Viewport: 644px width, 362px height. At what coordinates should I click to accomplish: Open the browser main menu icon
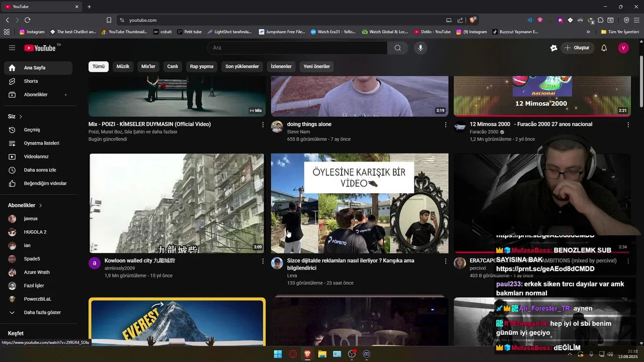636,20
